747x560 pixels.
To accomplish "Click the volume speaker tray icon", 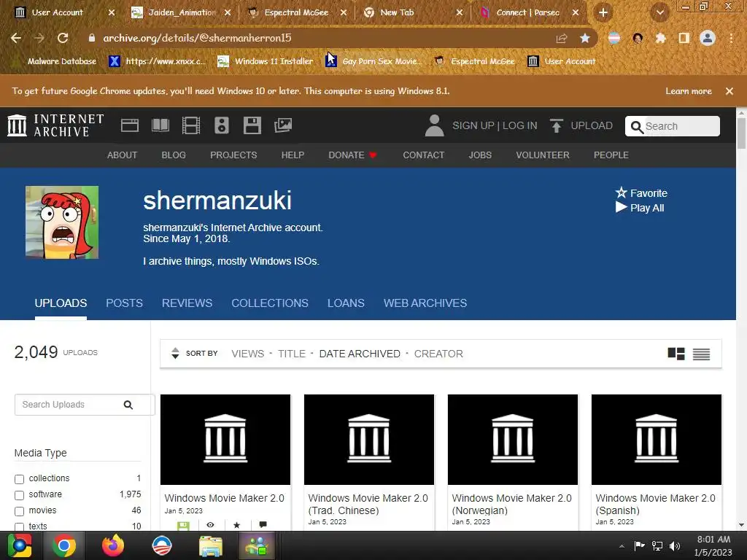I will point(675,546).
